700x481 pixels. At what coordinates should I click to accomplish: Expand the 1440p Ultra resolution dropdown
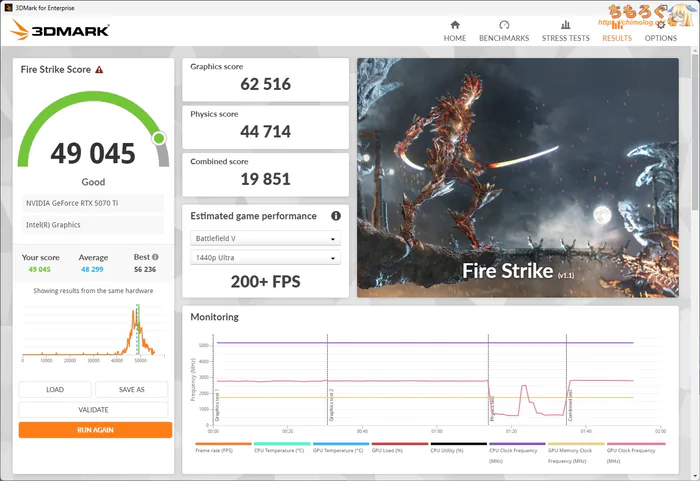click(265, 259)
